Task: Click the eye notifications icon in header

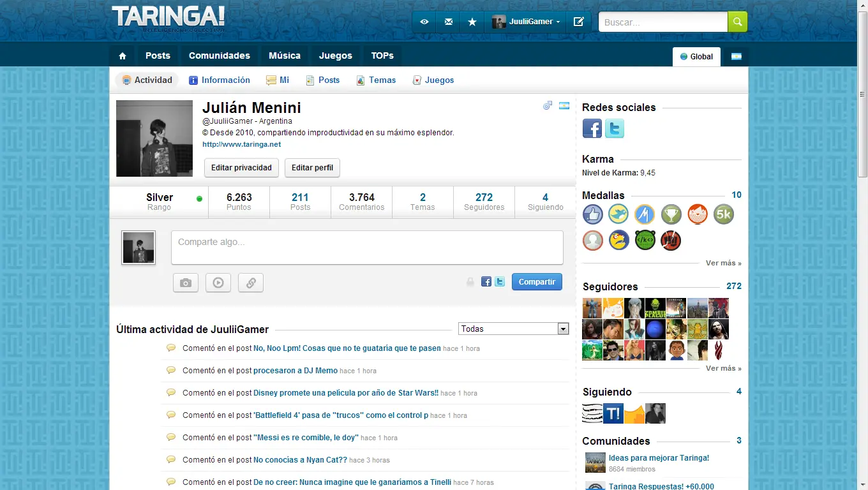Action: tap(424, 22)
